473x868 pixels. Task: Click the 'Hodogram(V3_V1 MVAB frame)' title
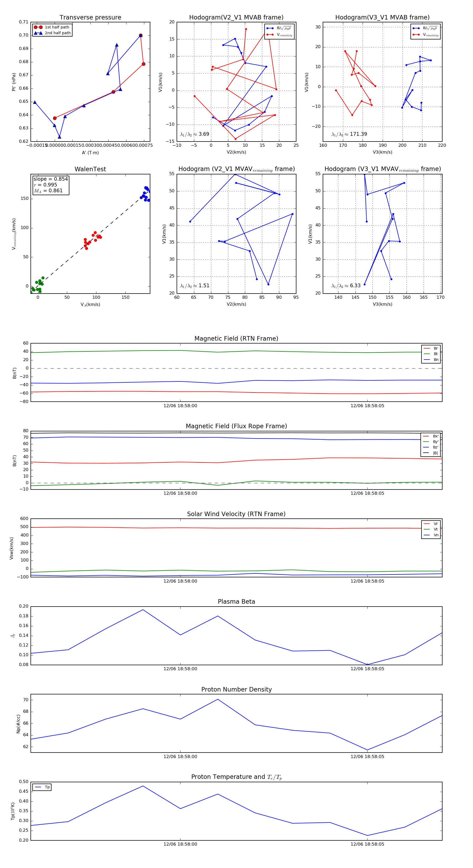[382, 18]
